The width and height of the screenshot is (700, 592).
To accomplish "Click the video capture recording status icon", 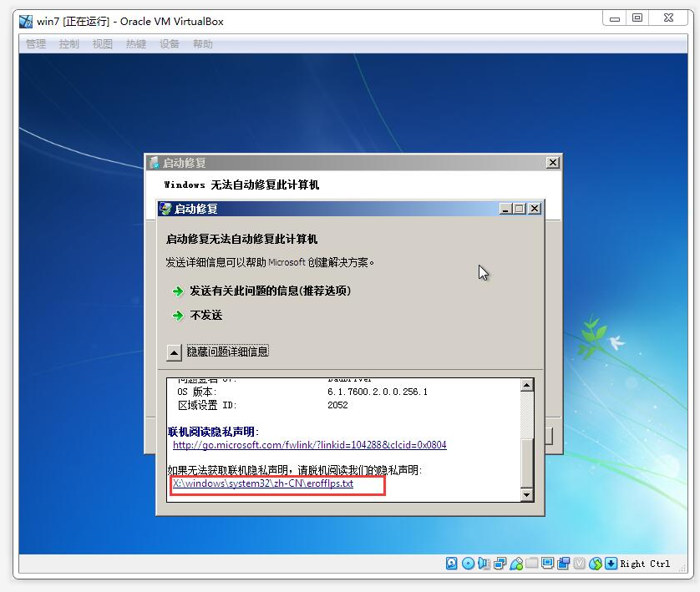I will point(563,564).
